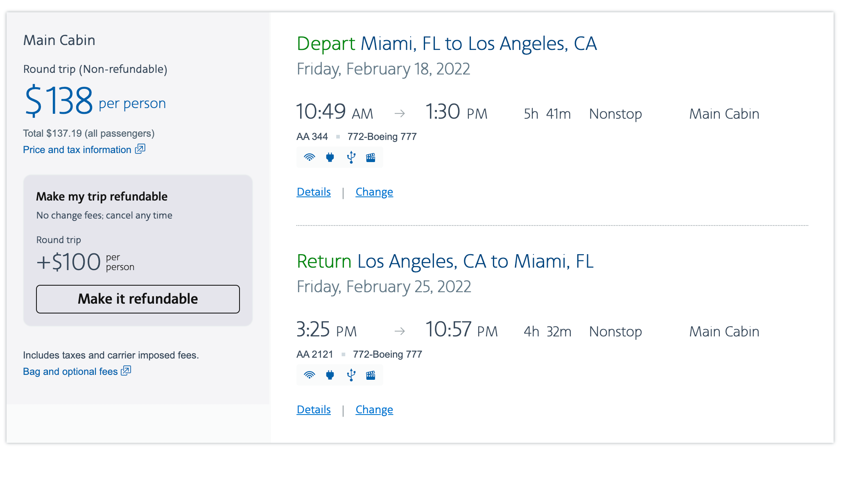The height and width of the screenshot is (478, 868).
Task: Open Details for the Miami to Los Angeles flight
Action: point(313,192)
